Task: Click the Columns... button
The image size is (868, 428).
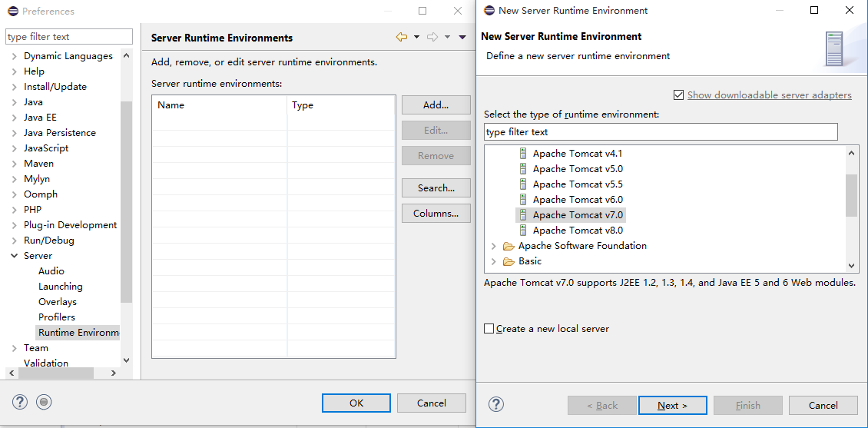Action: [x=436, y=213]
